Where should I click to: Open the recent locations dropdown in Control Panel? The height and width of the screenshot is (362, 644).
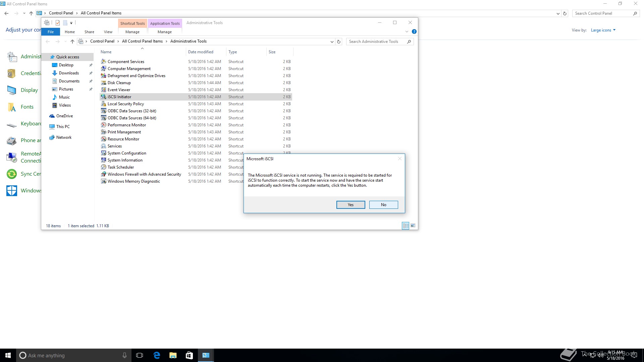pyautogui.click(x=24, y=13)
